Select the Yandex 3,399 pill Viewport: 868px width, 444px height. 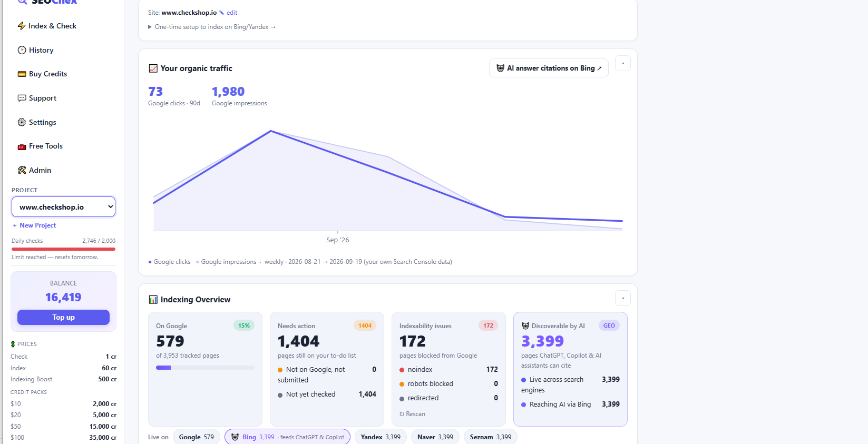pos(381,437)
